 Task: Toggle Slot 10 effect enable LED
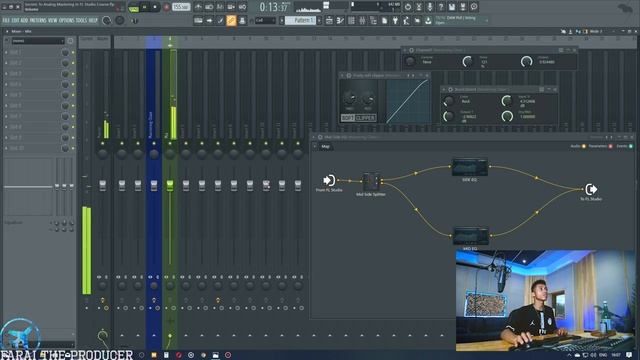coord(73,148)
